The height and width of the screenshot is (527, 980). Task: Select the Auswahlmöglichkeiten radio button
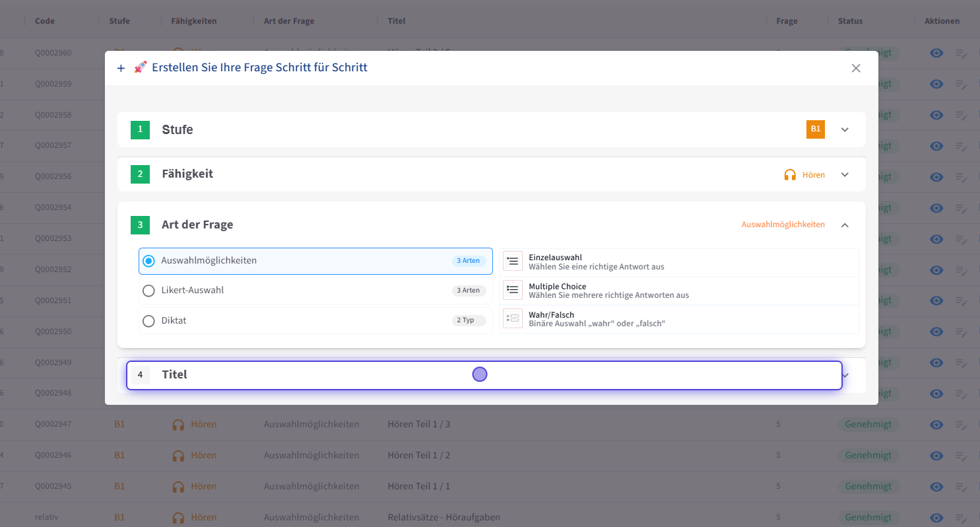(149, 261)
